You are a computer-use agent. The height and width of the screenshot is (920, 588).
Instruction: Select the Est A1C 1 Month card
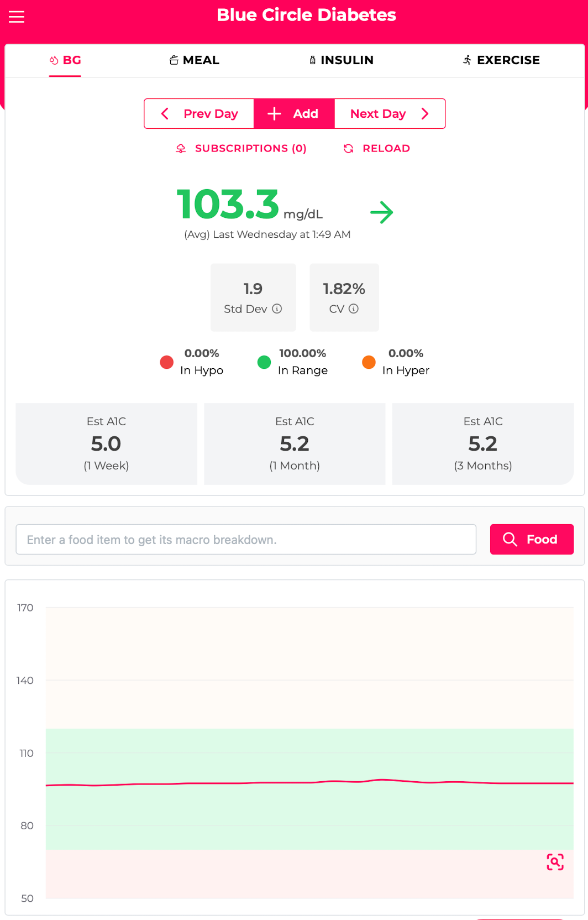295,443
